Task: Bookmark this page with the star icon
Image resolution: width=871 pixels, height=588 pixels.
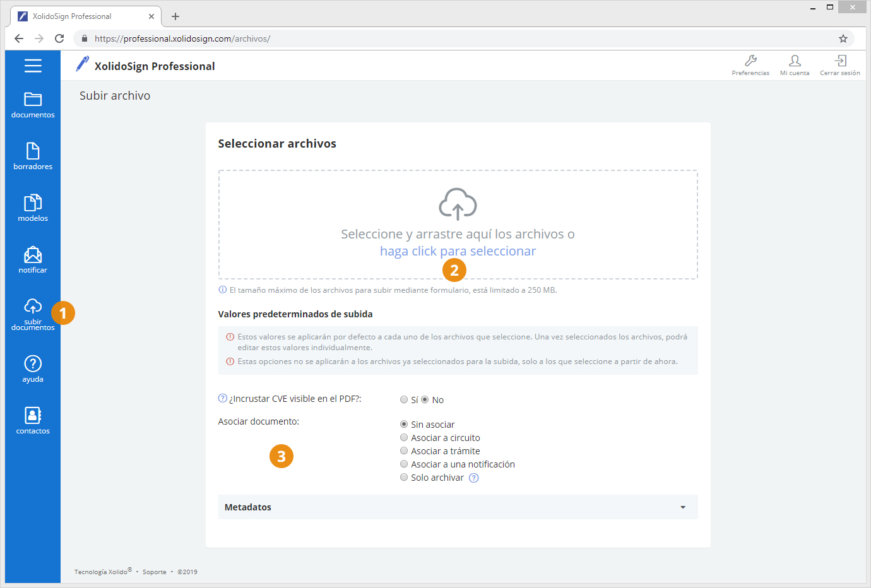Action: point(843,38)
